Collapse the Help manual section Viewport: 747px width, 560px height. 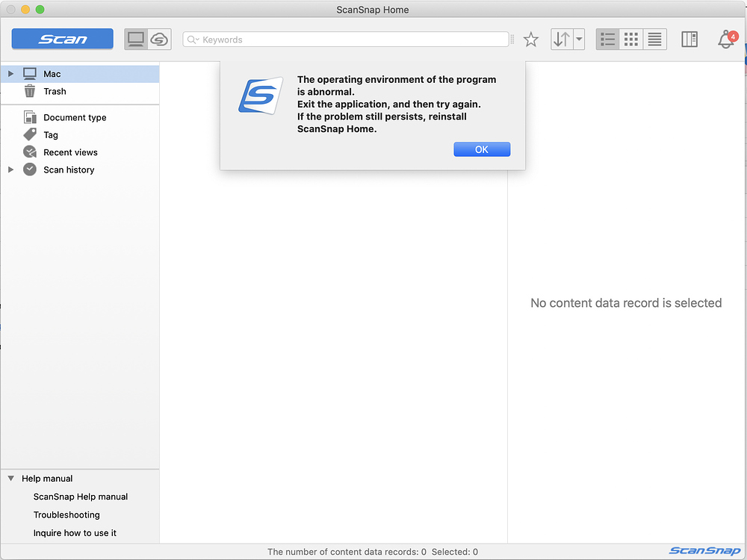point(10,478)
